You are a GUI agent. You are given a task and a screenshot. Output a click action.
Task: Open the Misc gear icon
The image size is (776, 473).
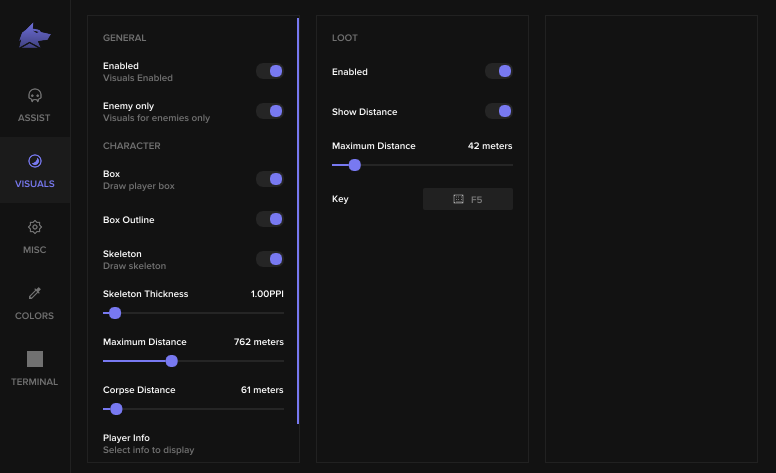click(35, 227)
